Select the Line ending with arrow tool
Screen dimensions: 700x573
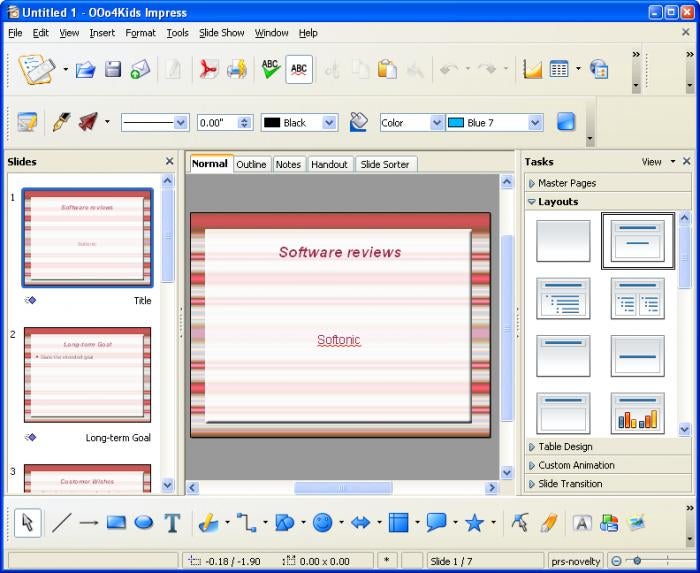[89, 523]
